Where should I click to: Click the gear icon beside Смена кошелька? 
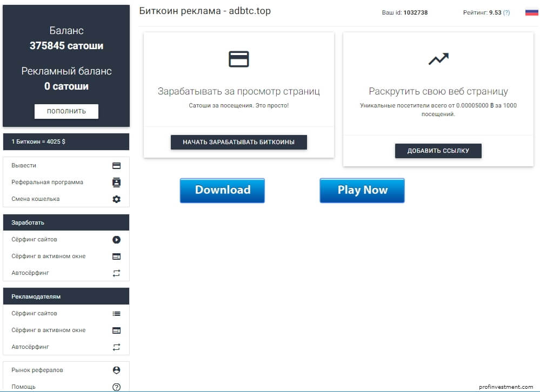click(x=116, y=199)
